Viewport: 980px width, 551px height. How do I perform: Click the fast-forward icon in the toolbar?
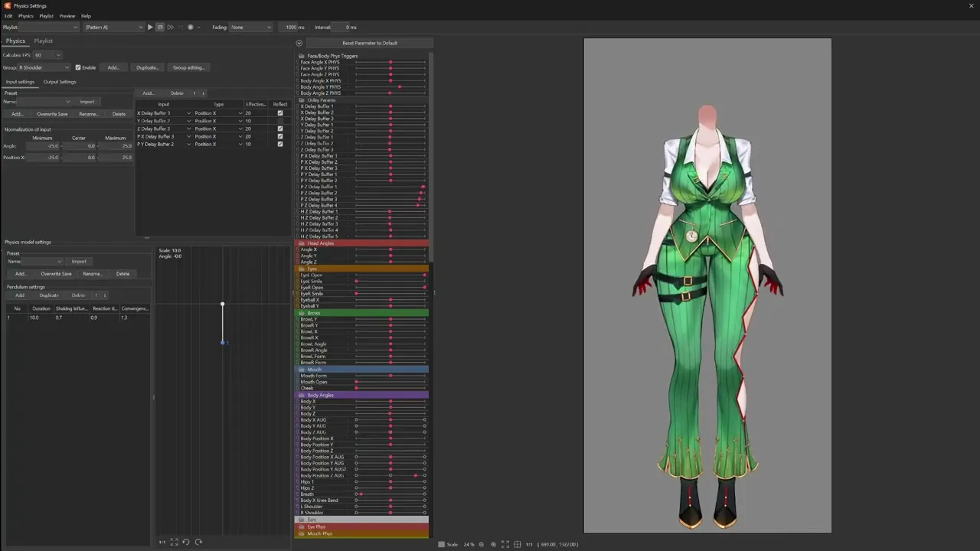click(171, 28)
